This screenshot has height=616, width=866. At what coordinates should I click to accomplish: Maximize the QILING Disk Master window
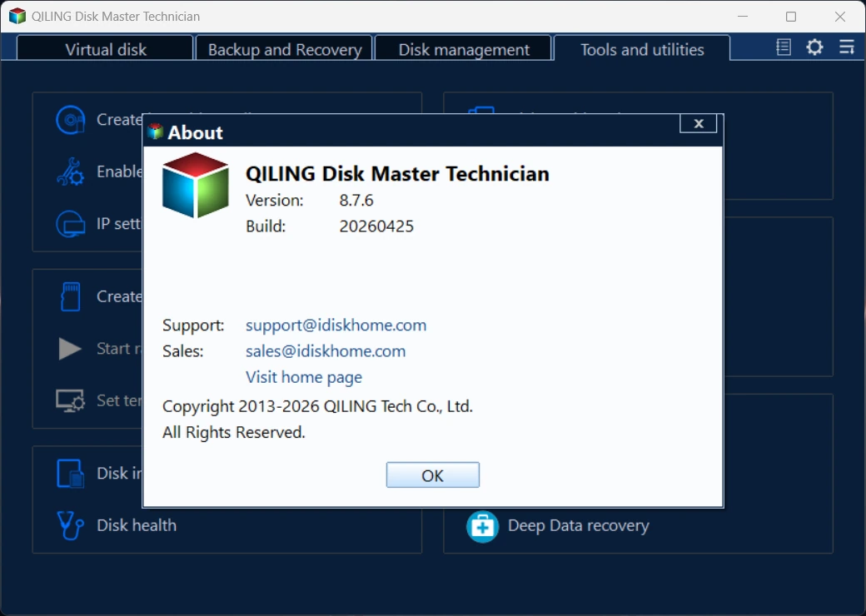click(791, 17)
